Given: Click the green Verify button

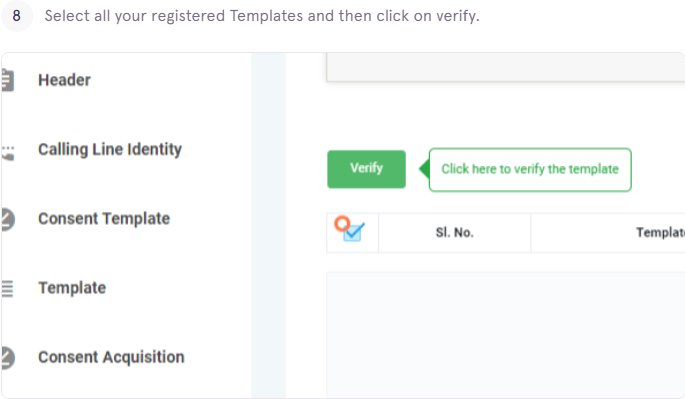Looking at the screenshot, I should 366,169.
